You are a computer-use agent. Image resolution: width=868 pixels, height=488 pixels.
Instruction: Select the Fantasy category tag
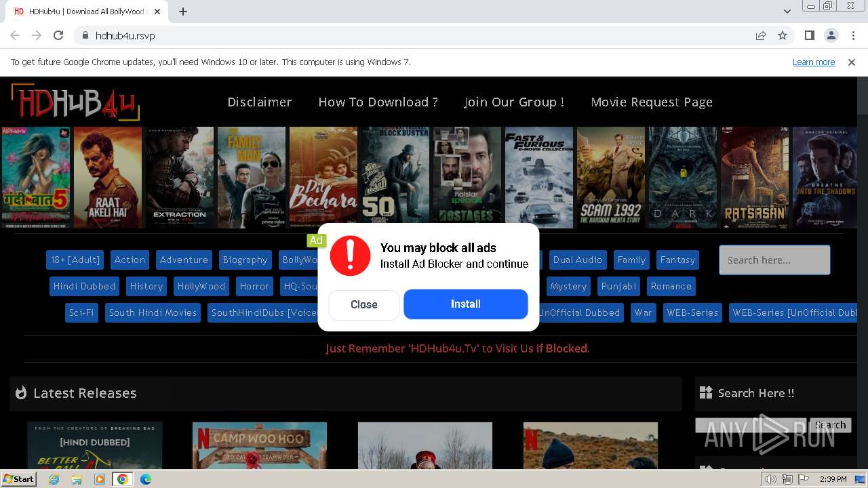[x=677, y=260]
